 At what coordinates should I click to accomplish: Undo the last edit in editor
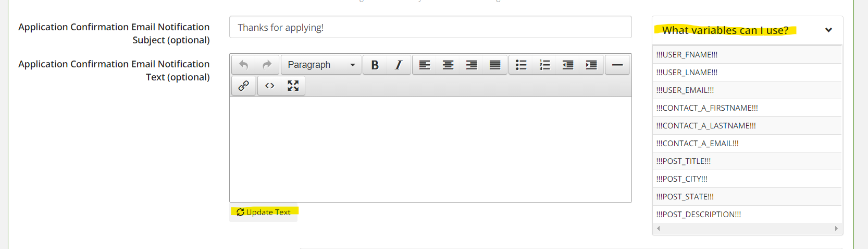pyautogui.click(x=243, y=65)
